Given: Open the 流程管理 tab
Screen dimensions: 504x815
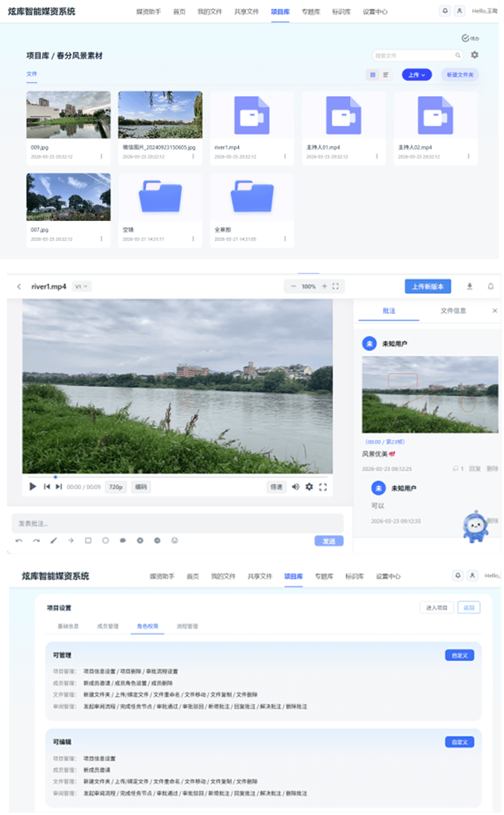Looking at the screenshot, I should point(187,626).
